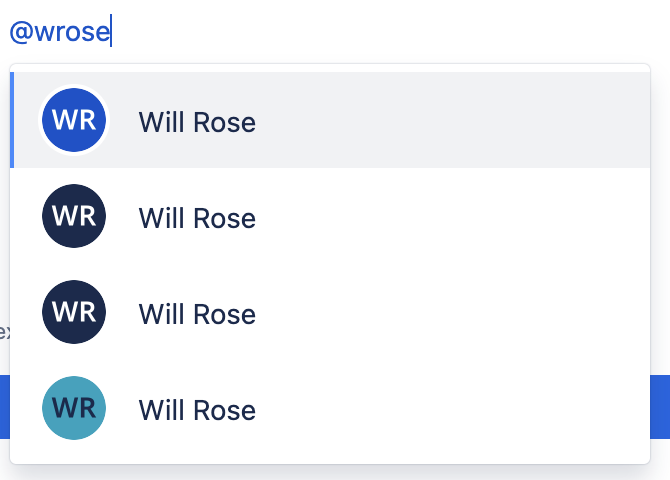670x480 pixels.
Task: Select the highlighted Will Rose suggestion name
Action: point(197,122)
